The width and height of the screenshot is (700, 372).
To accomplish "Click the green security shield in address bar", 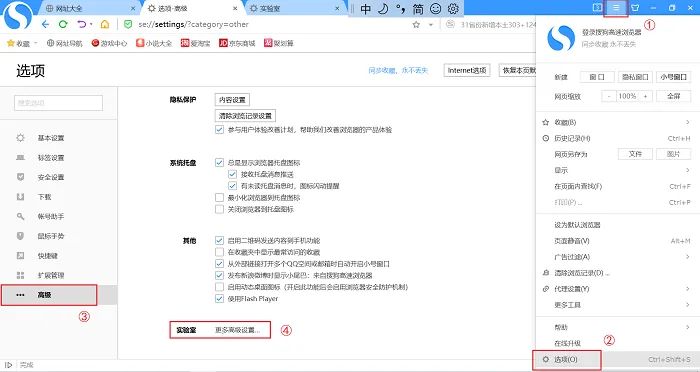I will tap(128, 24).
